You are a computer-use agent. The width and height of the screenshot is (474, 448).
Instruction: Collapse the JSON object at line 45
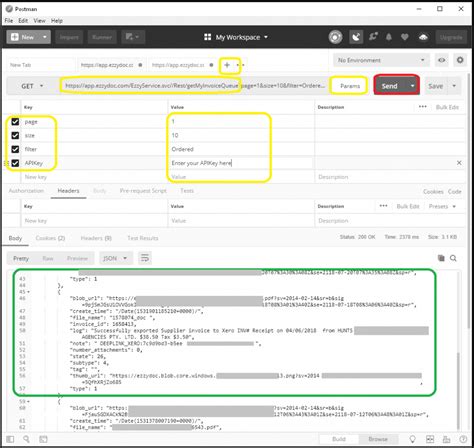(x=28, y=292)
